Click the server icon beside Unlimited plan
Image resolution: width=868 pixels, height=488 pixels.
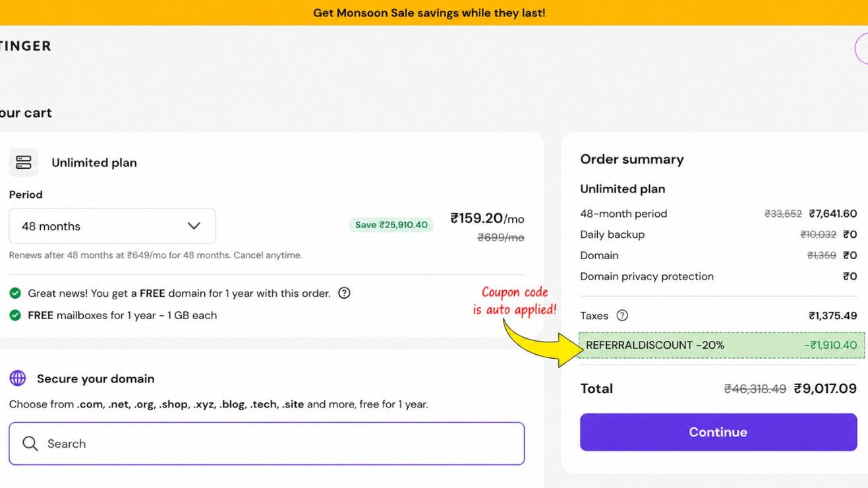pos(23,162)
